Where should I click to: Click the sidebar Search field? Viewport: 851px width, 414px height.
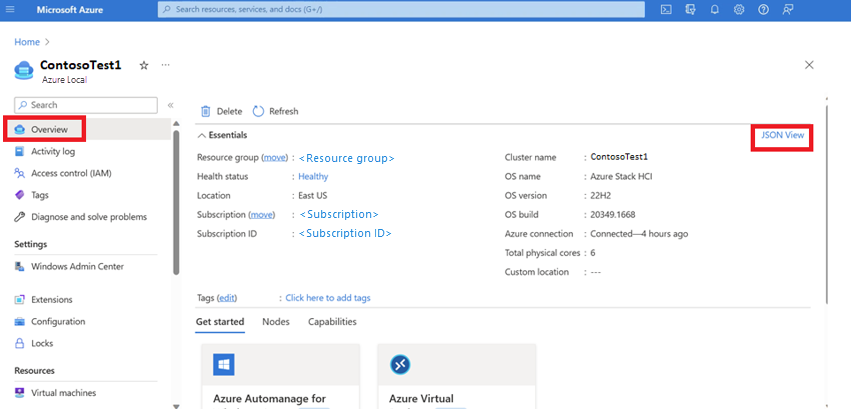coord(86,105)
